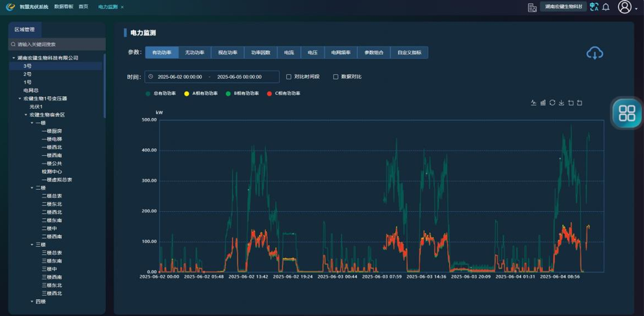644x316 pixels.
Task: Open the notification bell
Action: (606, 7)
